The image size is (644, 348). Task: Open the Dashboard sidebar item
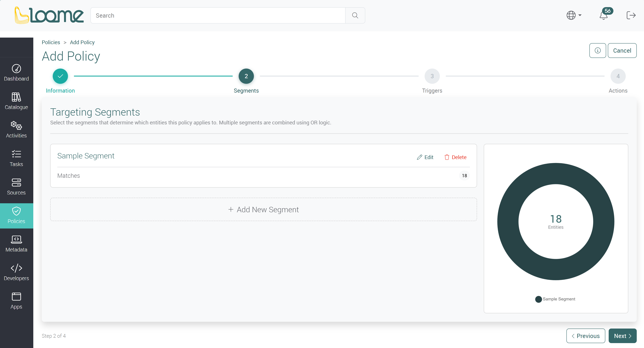coord(17,73)
